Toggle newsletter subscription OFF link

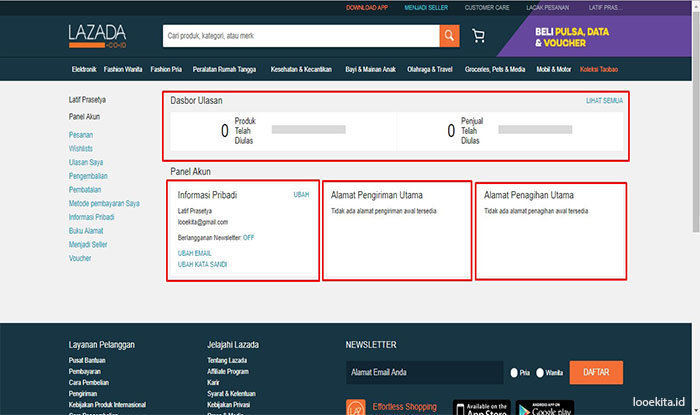click(249, 238)
